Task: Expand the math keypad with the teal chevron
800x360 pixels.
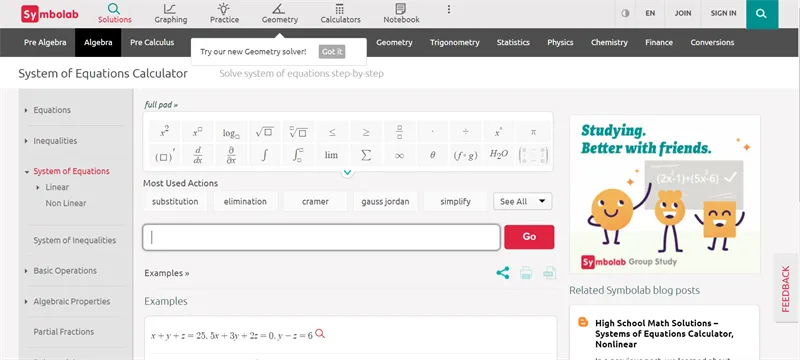Action: [x=347, y=172]
